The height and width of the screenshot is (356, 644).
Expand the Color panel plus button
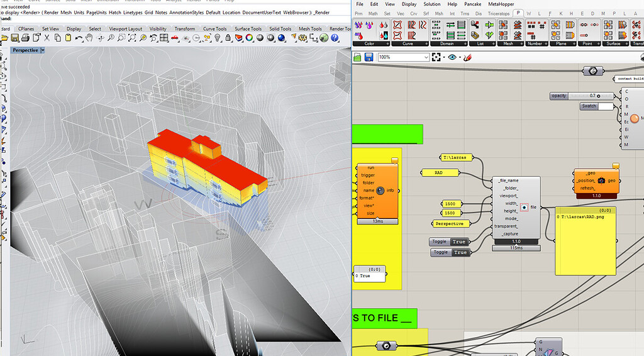coord(387,43)
